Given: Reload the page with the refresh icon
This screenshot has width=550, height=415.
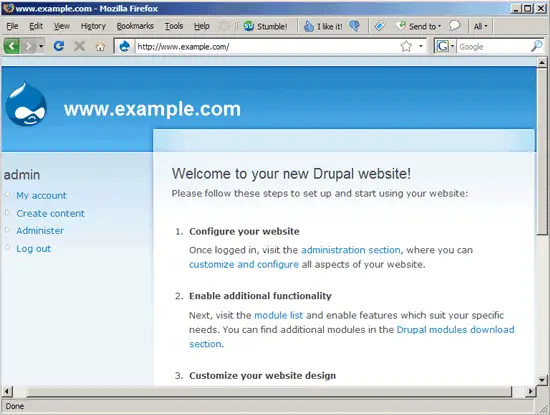Looking at the screenshot, I should [x=59, y=46].
